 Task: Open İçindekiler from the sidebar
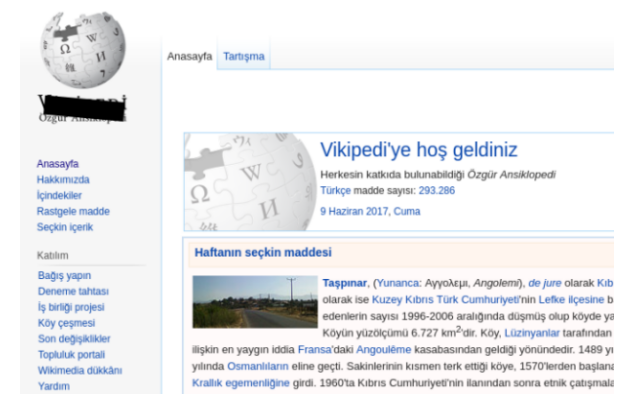click(x=59, y=196)
